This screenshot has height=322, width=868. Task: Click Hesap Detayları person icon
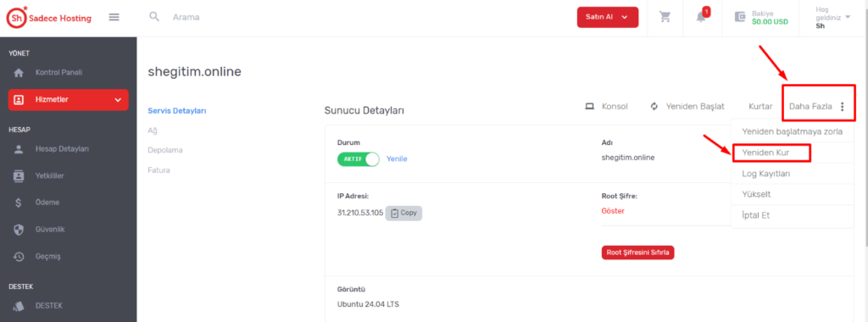pyautogui.click(x=19, y=149)
